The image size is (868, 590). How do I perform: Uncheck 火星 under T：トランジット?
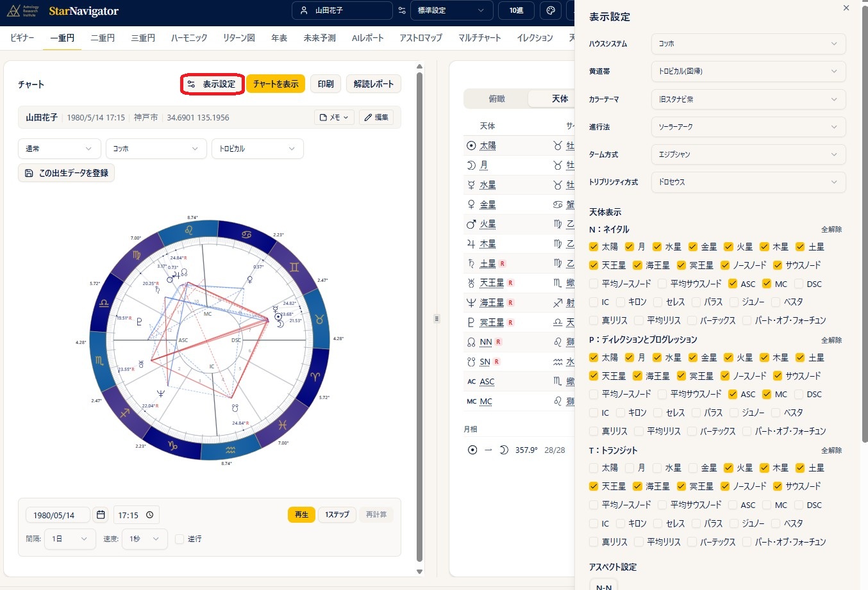point(728,468)
